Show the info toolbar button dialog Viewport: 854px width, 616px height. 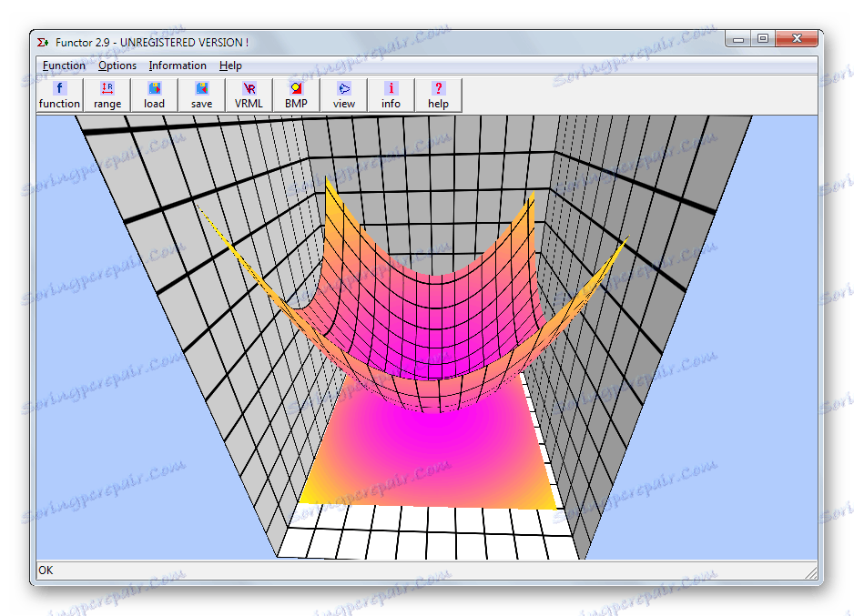point(391,96)
